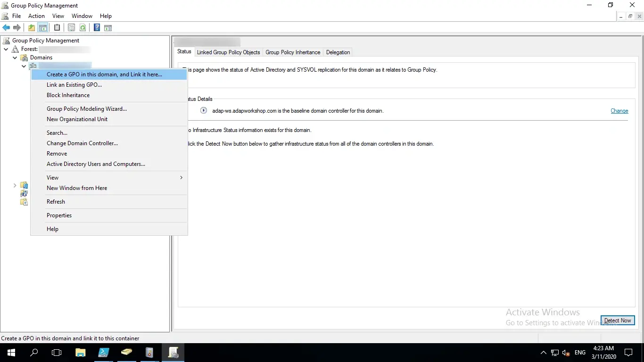Click the blue question mark Help icon
Image resolution: width=644 pixels, height=362 pixels.
(97, 28)
